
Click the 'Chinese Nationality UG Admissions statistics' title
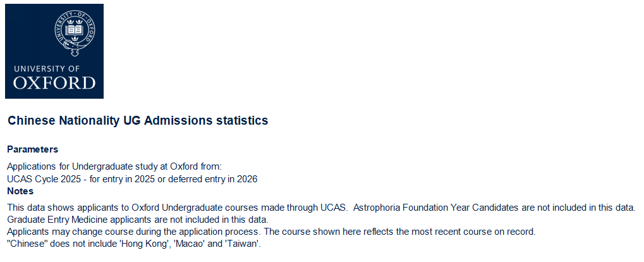137,120
